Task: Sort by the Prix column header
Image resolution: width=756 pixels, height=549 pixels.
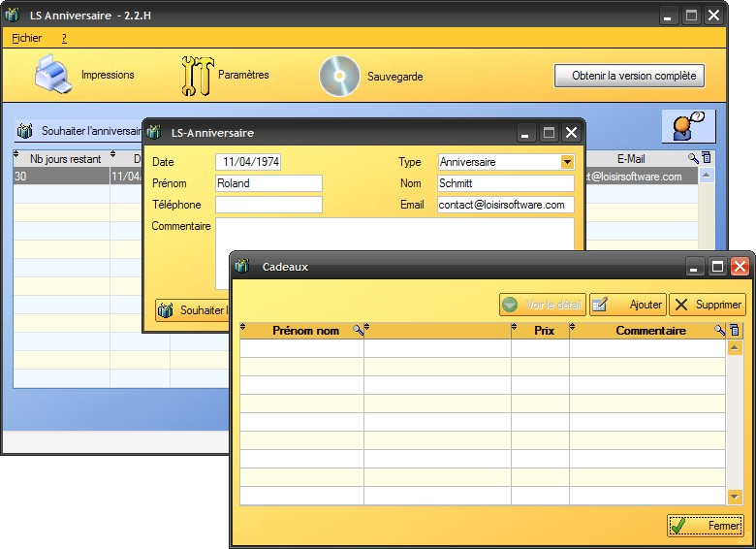Action: [x=544, y=331]
